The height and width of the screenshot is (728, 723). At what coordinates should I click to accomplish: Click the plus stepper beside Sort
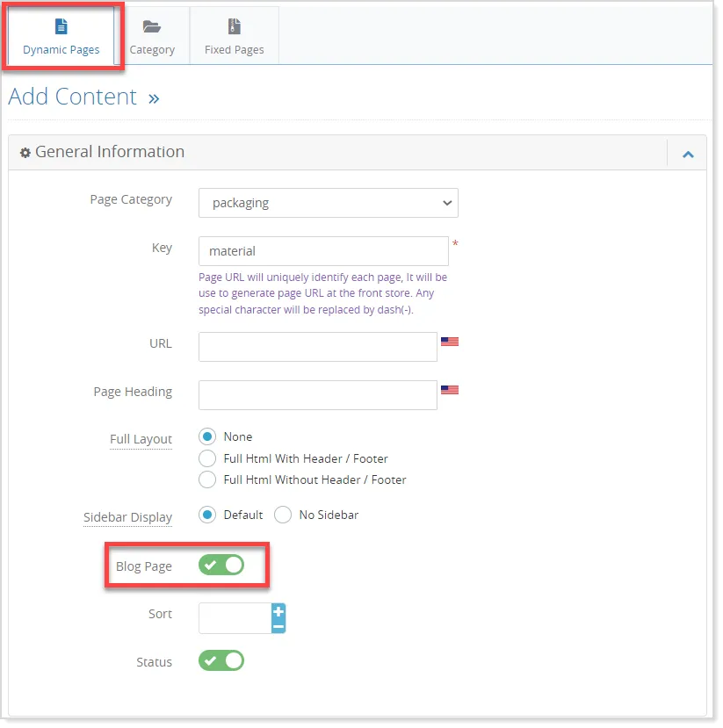point(279,611)
